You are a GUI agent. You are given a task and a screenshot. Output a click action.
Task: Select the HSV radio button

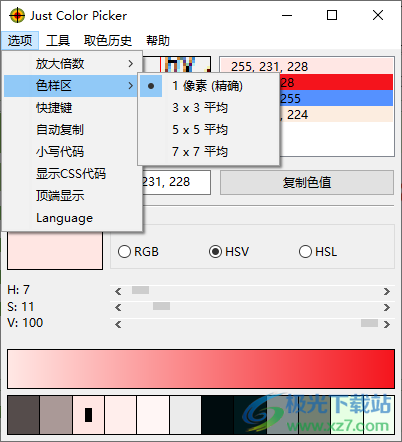pos(229,252)
